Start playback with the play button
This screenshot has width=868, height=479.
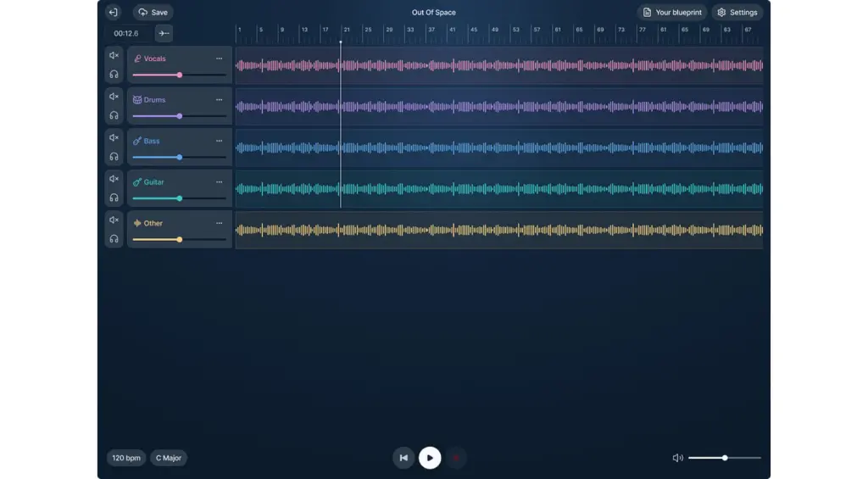pyautogui.click(x=430, y=458)
